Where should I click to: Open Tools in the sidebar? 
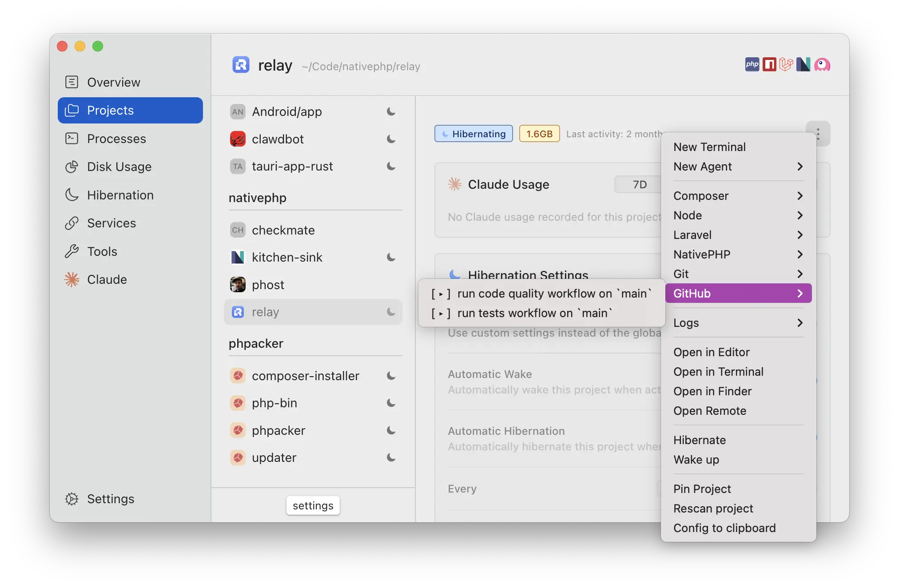click(130, 251)
